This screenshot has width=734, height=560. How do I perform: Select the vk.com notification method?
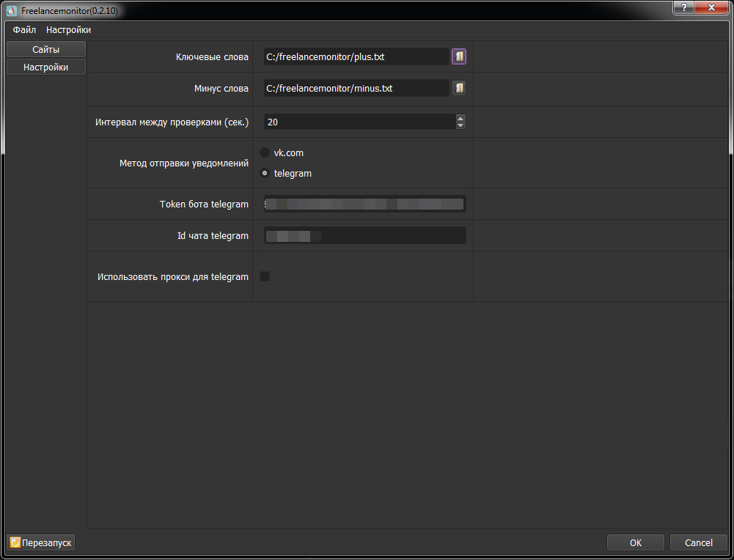point(265,152)
